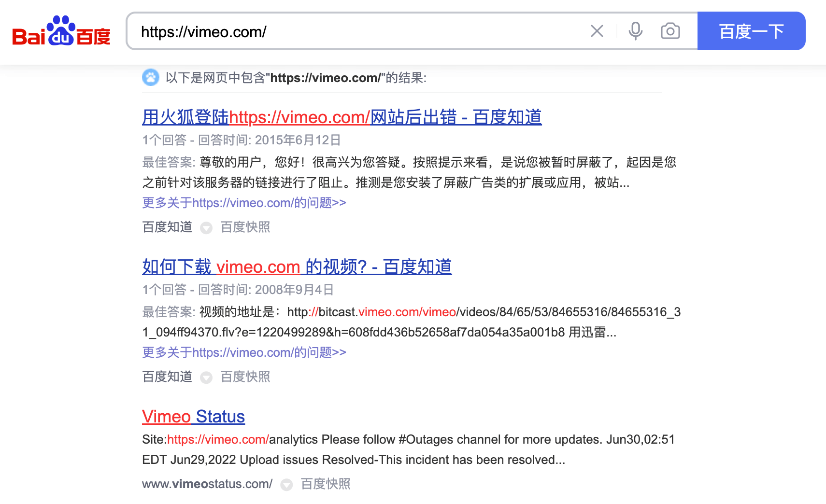Click the Baidu paw icon beside the results notice

pyautogui.click(x=151, y=77)
